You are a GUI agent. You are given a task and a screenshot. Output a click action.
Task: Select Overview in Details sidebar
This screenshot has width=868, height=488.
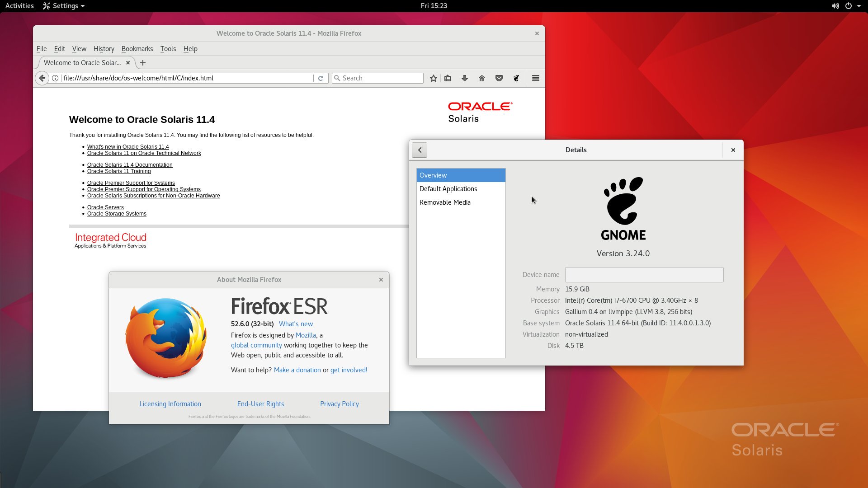pyautogui.click(x=461, y=175)
